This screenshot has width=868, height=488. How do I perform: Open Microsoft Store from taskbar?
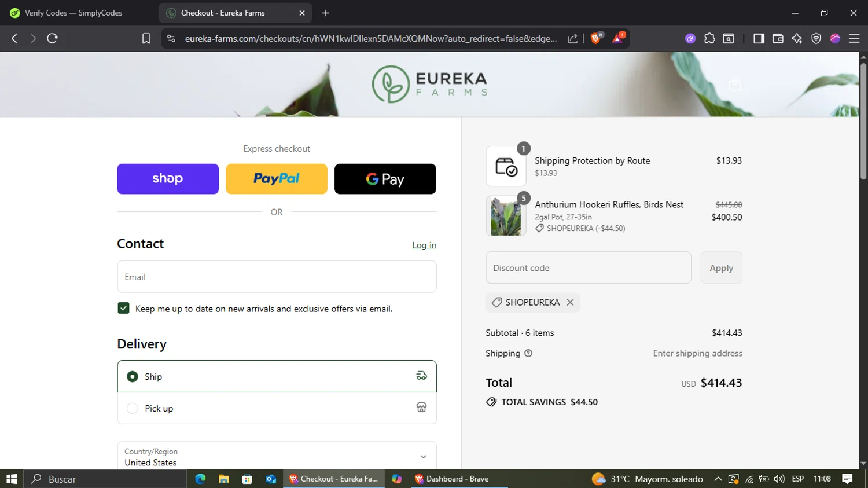point(247,479)
